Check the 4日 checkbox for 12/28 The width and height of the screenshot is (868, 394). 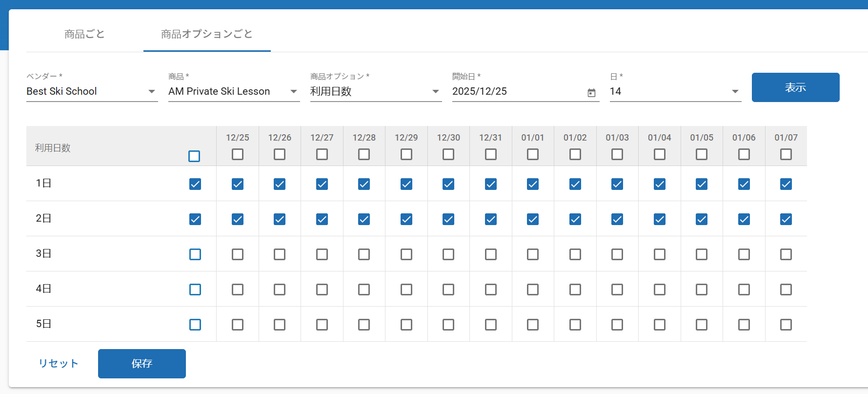(364, 290)
